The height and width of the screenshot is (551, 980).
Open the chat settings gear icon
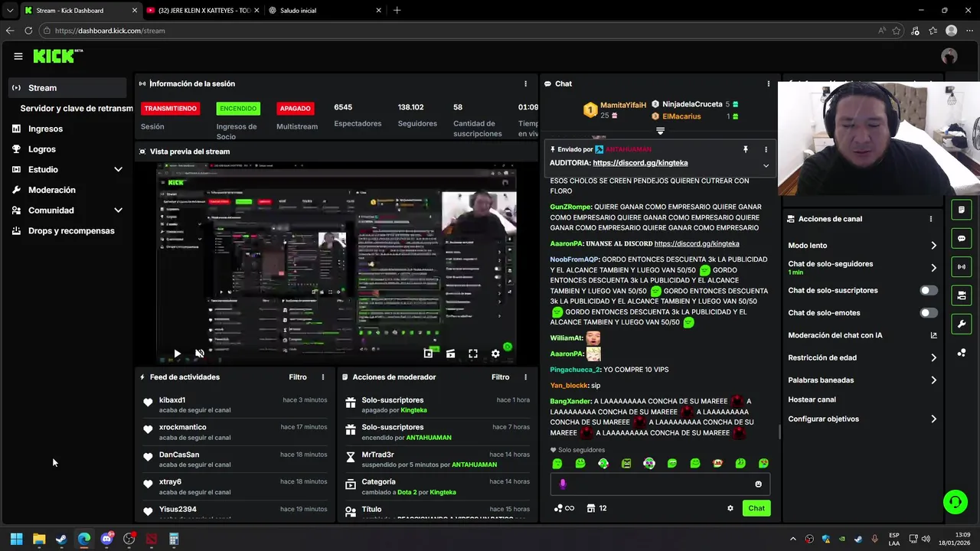pos(730,508)
